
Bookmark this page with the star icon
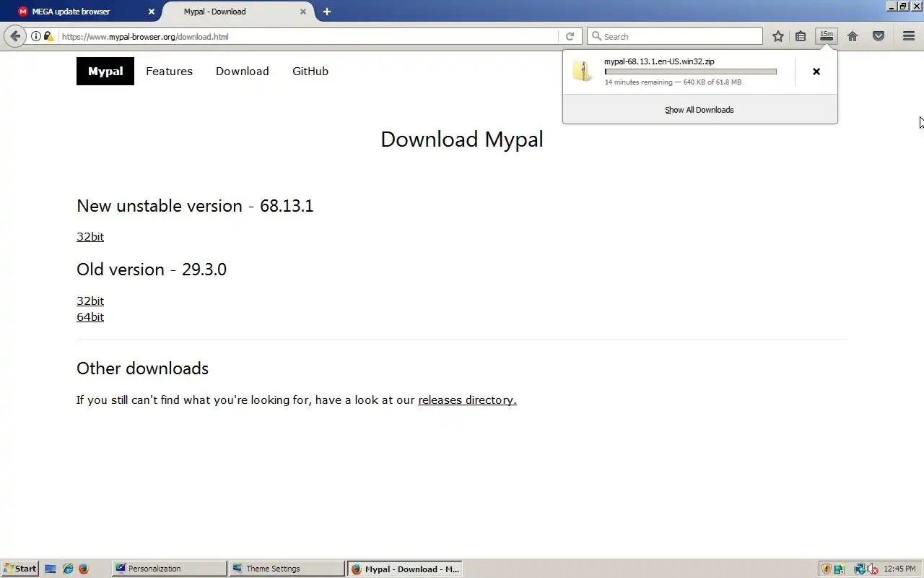point(778,36)
